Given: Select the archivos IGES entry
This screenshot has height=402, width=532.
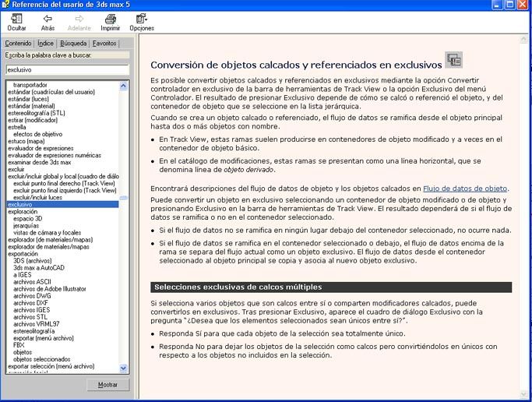Looking at the screenshot, I should click(x=32, y=310).
